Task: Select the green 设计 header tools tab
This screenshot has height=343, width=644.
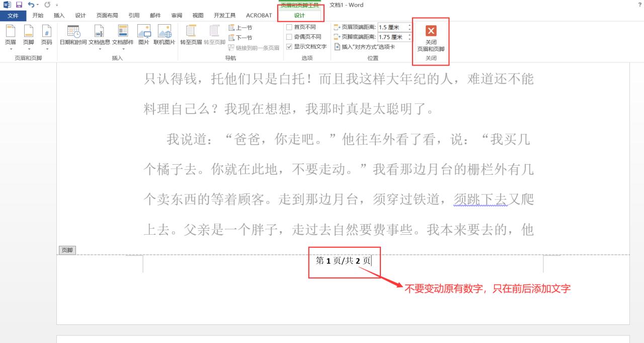Action: (299, 16)
